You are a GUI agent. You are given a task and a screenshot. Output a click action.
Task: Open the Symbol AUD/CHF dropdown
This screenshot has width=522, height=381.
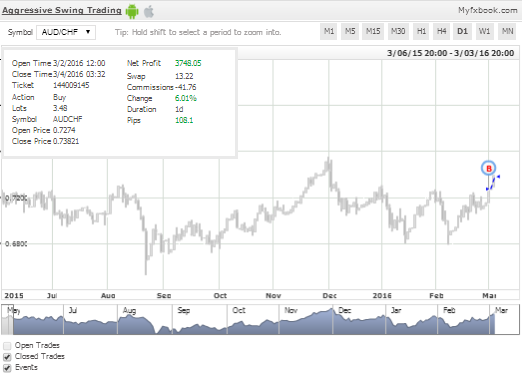[x=66, y=32]
